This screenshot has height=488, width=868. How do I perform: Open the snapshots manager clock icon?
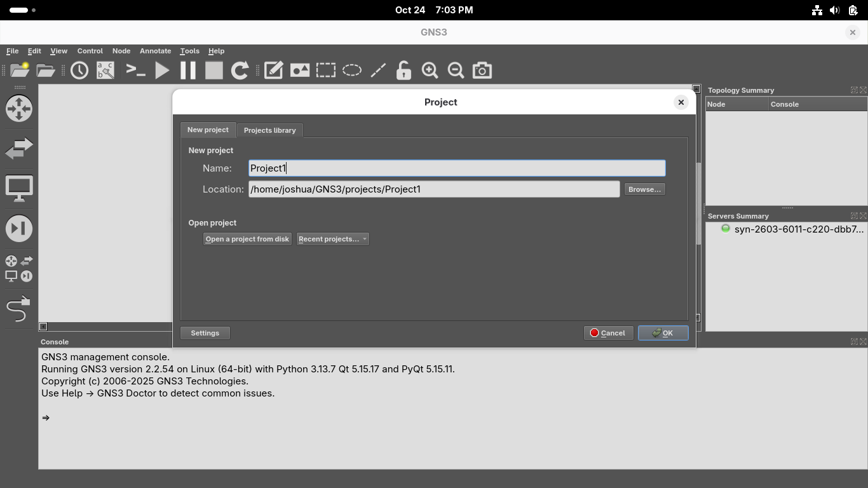coord(79,71)
